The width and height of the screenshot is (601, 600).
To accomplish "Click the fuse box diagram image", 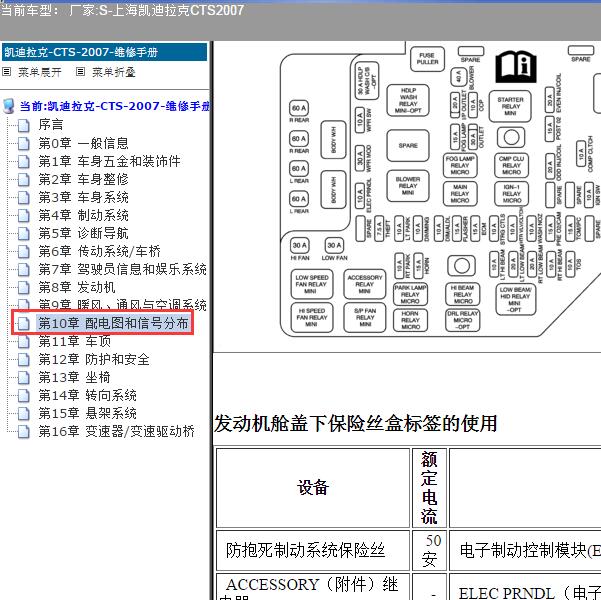I will (x=441, y=190).
